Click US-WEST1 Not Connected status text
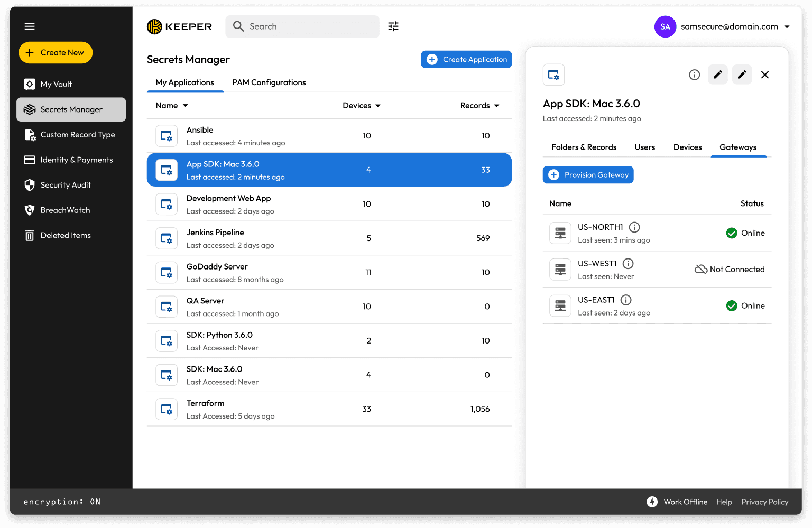The height and width of the screenshot is (528, 812). pos(737,270)
